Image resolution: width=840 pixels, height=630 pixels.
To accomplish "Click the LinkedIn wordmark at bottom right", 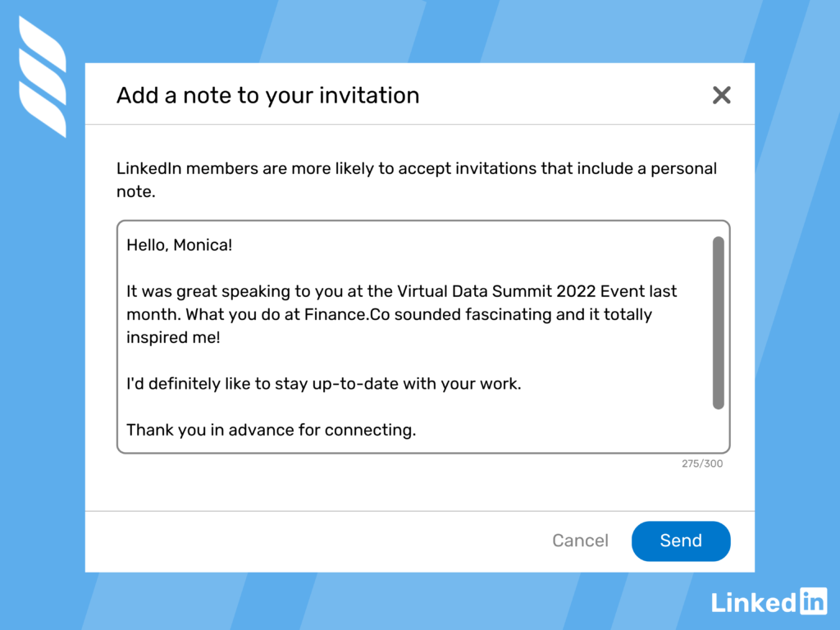I will [x=752, y=602].
